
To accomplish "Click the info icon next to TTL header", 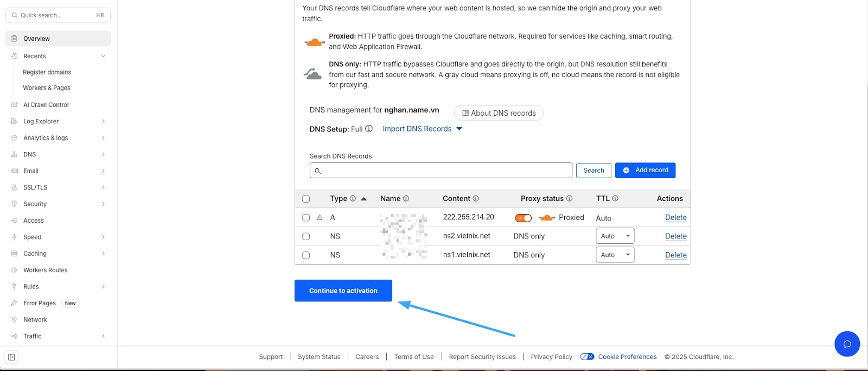I will tap(615, 199).
